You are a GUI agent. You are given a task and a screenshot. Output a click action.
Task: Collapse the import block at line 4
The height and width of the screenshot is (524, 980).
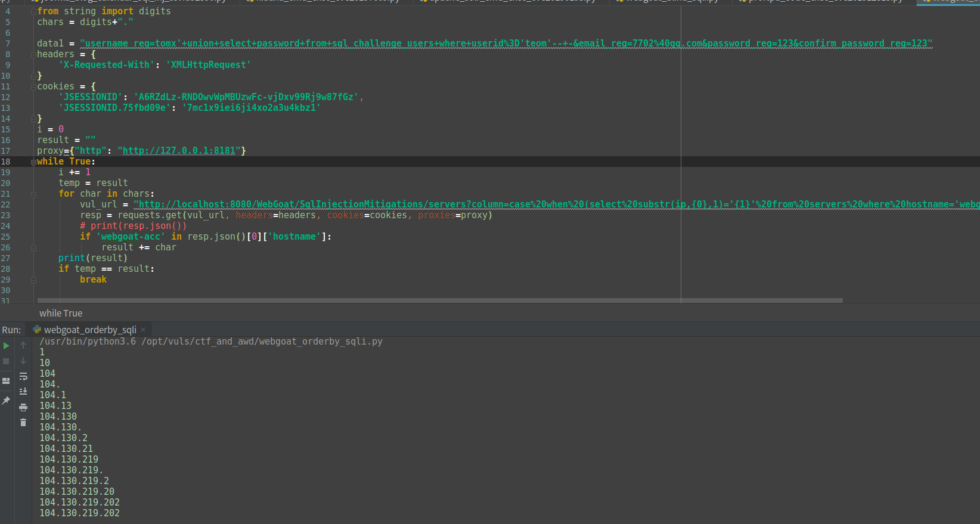coord(33,11)
